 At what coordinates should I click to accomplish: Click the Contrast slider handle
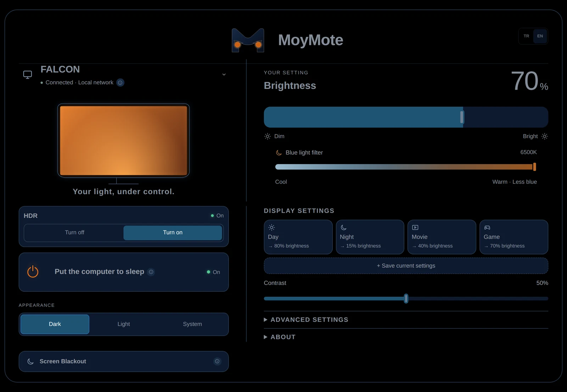pyautogui.click(x=406, y=298)
